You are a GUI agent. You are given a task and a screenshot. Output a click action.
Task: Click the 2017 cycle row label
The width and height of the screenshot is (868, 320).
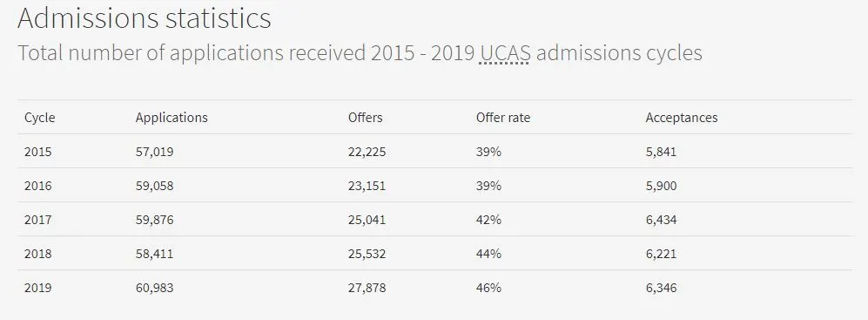tap(38, 220)
